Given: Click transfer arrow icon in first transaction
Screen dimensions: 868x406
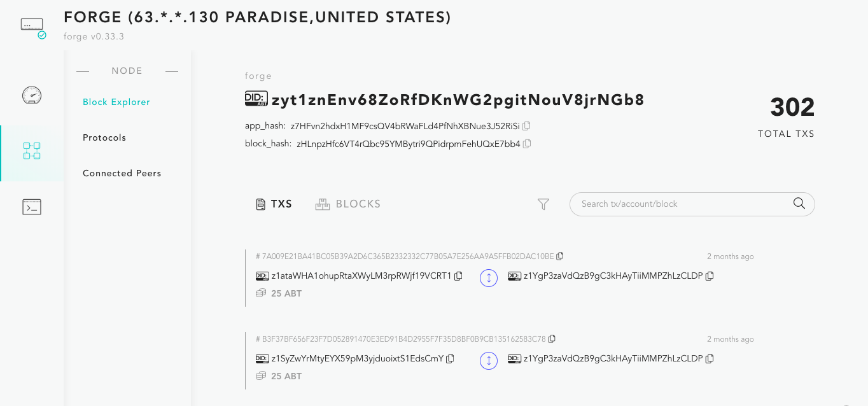Looking at the screenshot, I should (489, 278).
